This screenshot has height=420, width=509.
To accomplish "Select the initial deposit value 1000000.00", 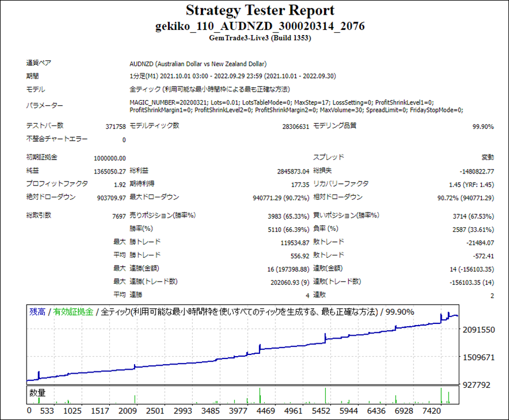I will pyautogui.click(x=110, y=158).
